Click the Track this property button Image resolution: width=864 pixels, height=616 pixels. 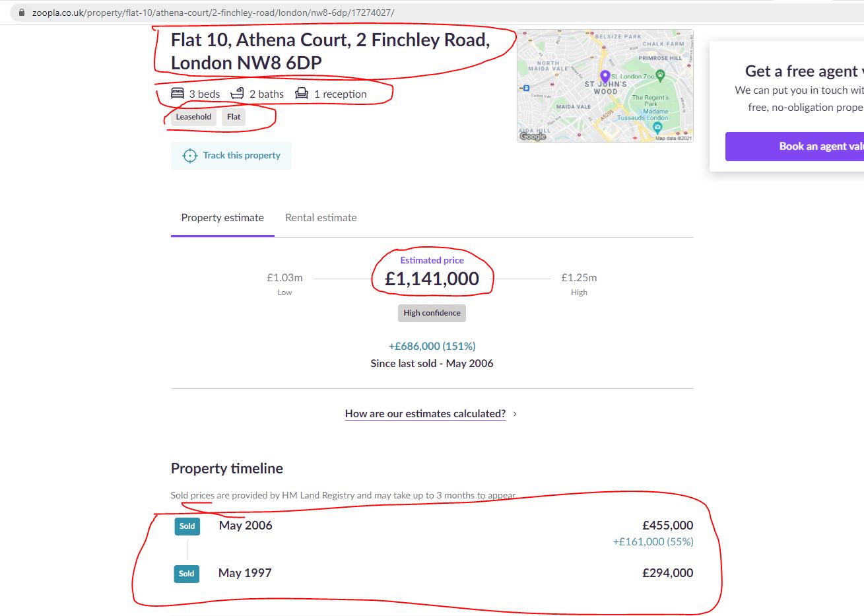tap(231, 156)
